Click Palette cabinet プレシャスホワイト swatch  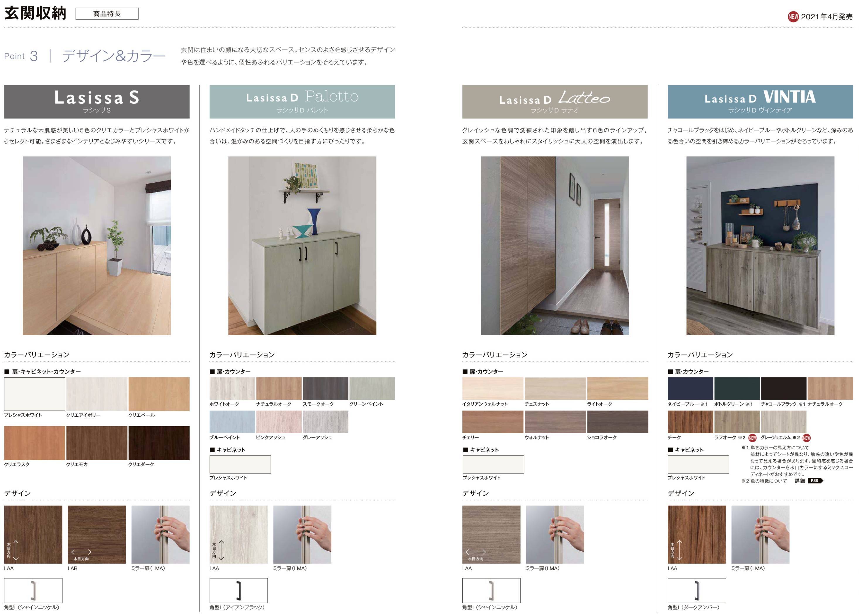[240, 464]
